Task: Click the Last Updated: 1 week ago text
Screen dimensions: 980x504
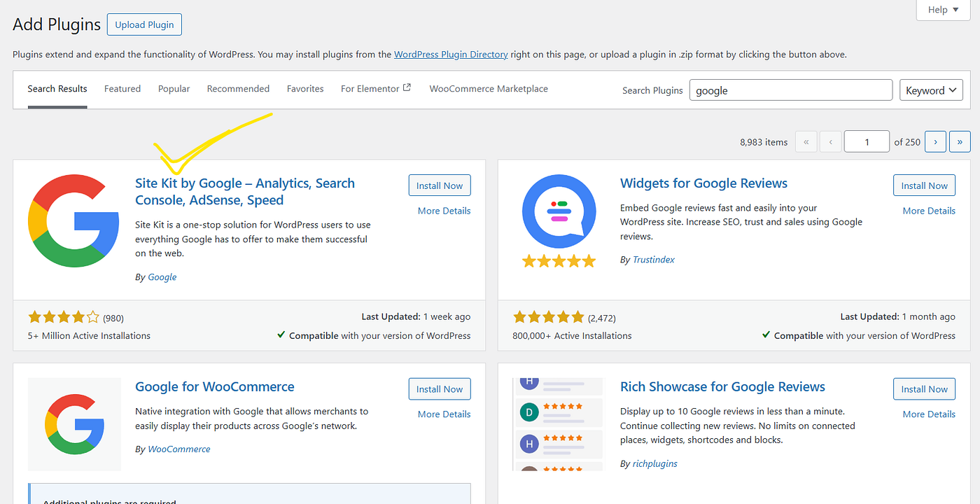Action: pos(416,317)
